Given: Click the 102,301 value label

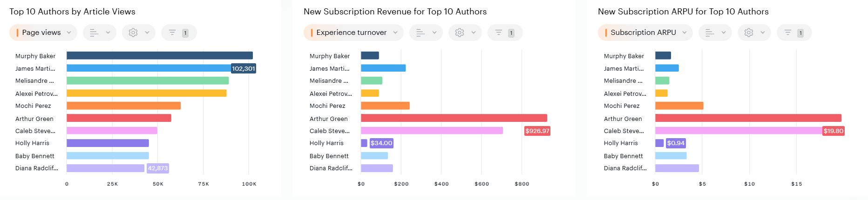Looking at the screenshot, I should (243, 68).
